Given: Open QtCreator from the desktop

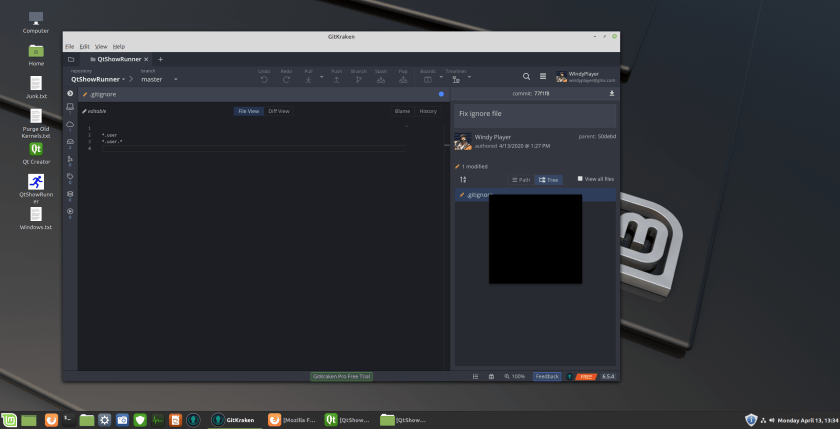Looking at the screenshot, I should 36,150.
